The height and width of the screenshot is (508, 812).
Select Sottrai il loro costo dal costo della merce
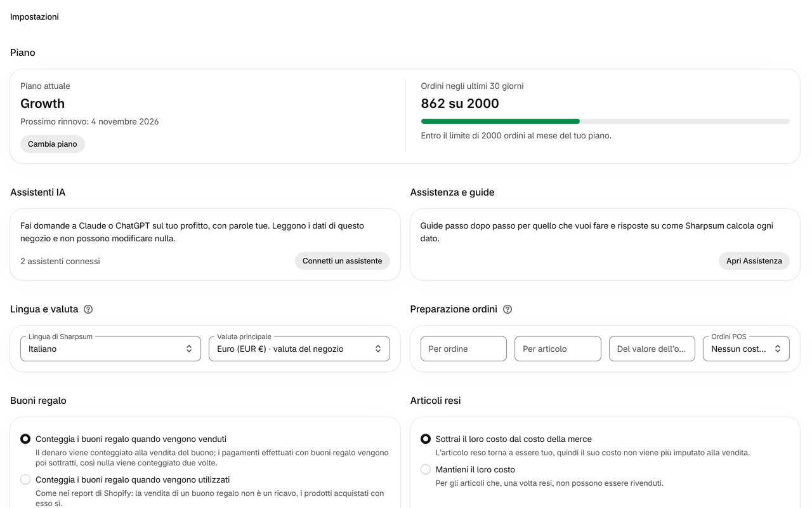click(425, 439)
